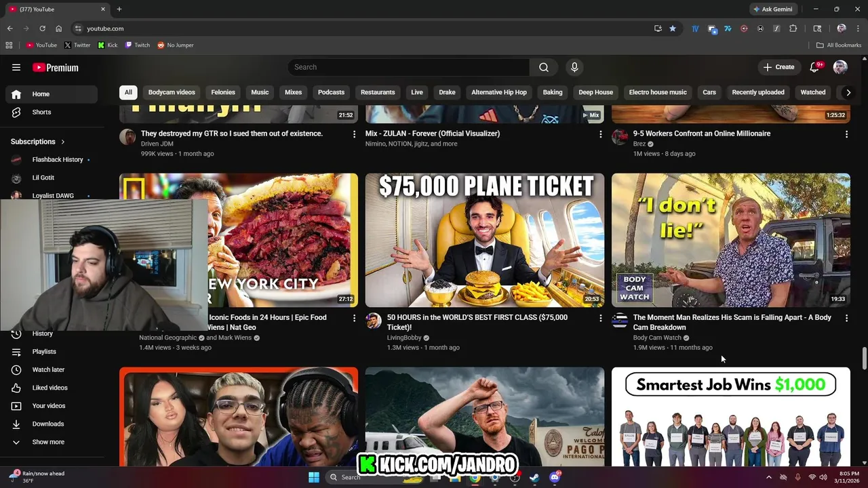The height and width of the screenshot is (488, 868).
Task: Click the install app icon in address bar
Action: point(658,28)
